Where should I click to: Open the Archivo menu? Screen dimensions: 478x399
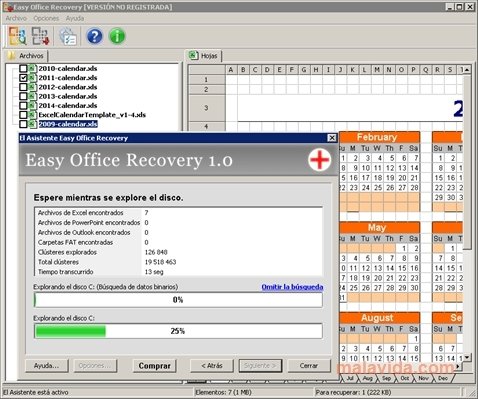tap(16, 18)
